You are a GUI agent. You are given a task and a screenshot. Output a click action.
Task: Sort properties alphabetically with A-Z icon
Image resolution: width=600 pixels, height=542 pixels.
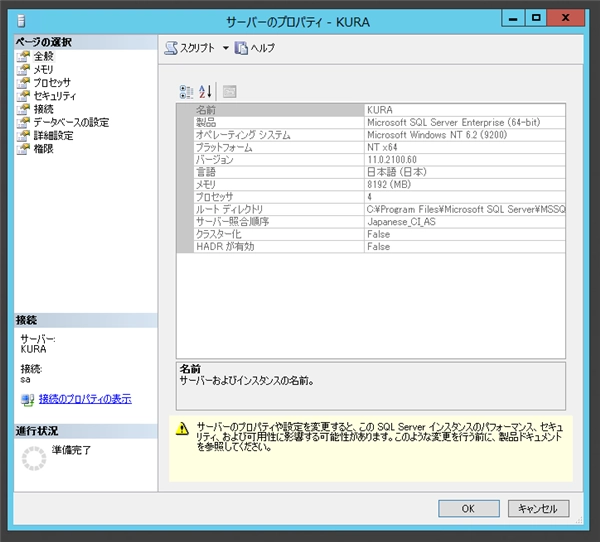[205, 92]
